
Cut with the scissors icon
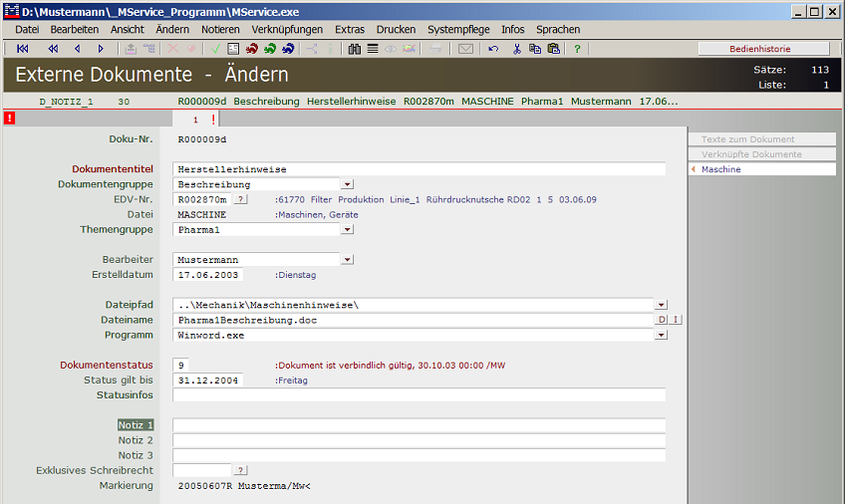tap(517, 49)
